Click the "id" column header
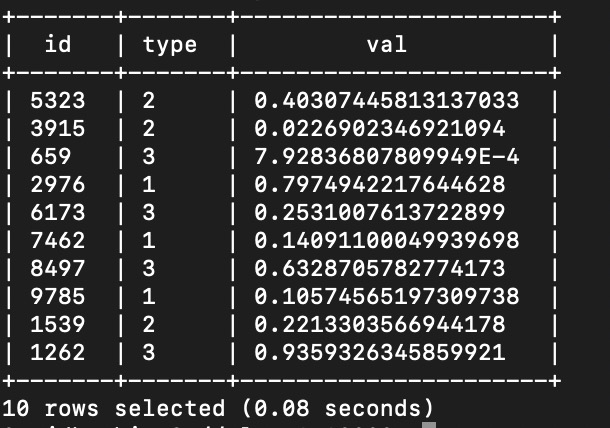Image resolution: width=610 pixels, height=428 pixels. (58, 44)
